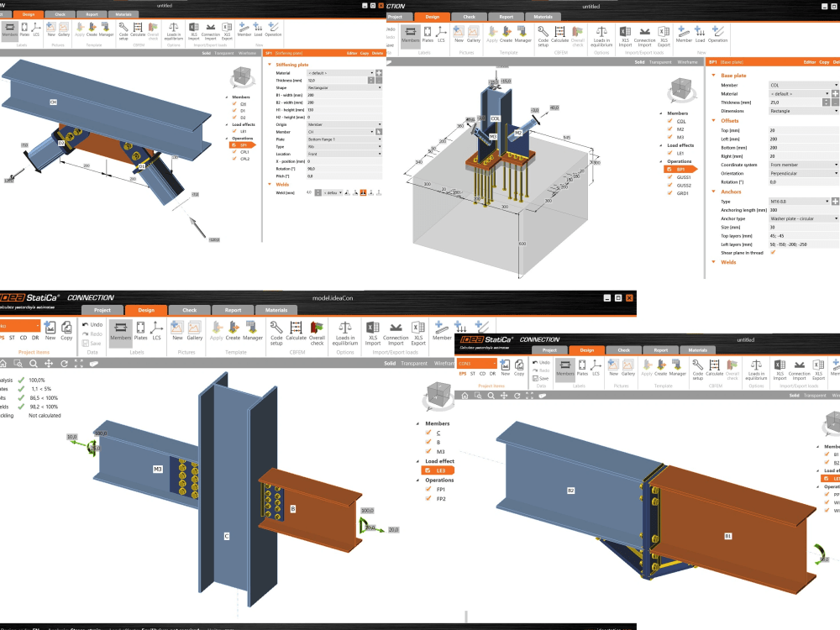Uncheck member D1 in the stiffening plate window
This screenshot has height=630, width=840.
pyautogui.click(x=234, y=111)
